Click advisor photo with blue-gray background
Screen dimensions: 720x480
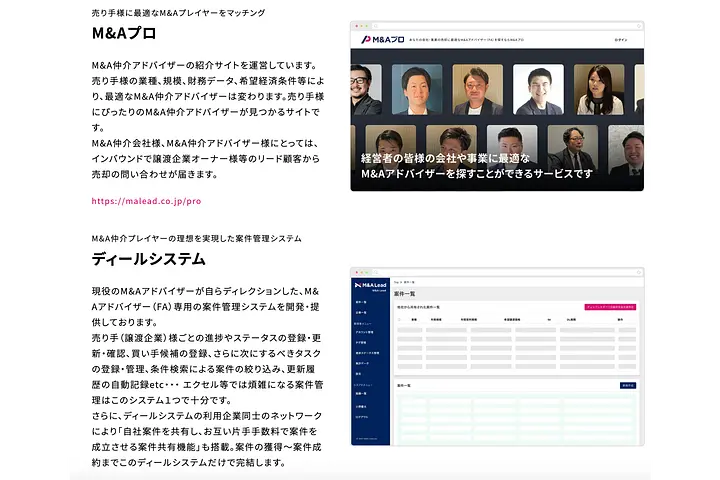click(417, 89)
